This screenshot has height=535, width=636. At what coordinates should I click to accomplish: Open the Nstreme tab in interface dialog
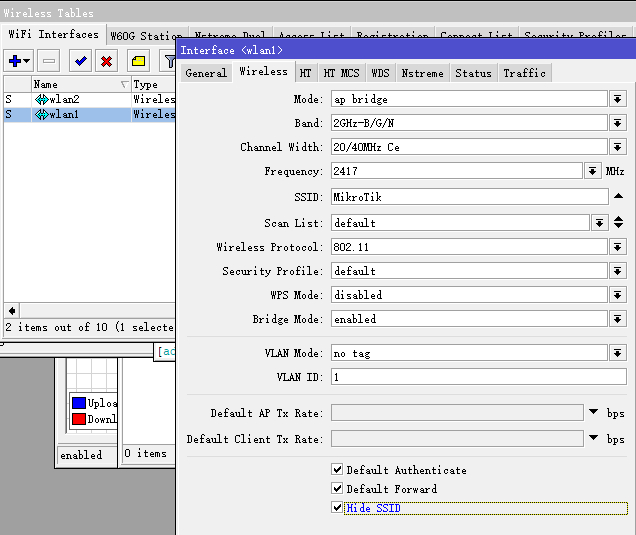(x=422, y=73)
